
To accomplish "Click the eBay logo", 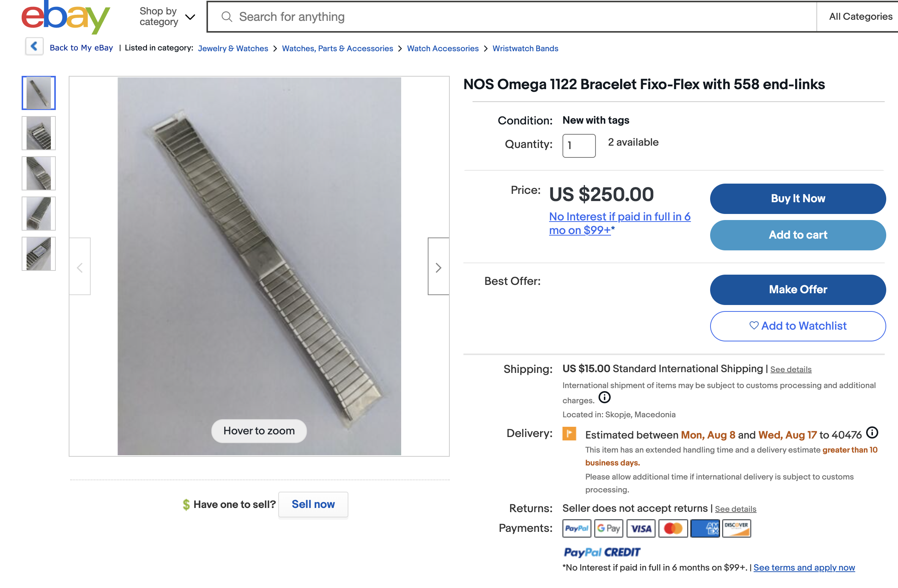I will click(65, 17).
